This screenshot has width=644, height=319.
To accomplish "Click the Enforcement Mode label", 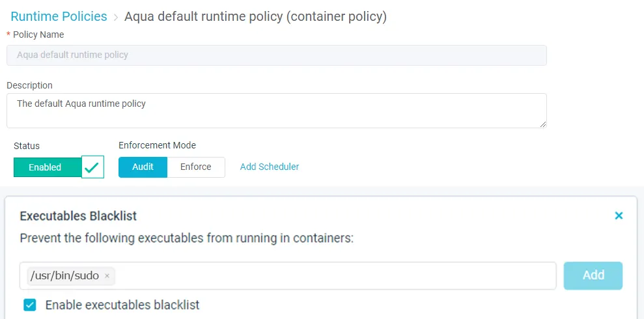I will click(x=157, y=145).
